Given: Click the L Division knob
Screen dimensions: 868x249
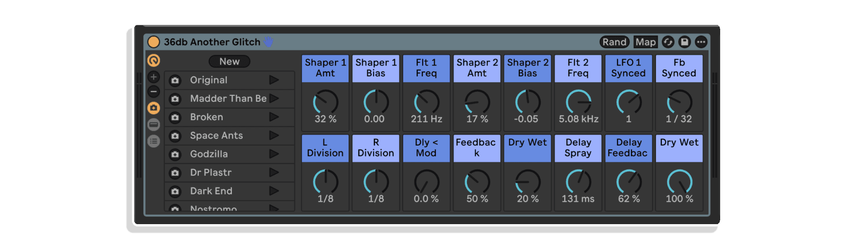Looking at the screenshot, I should (x=325, y=182).
